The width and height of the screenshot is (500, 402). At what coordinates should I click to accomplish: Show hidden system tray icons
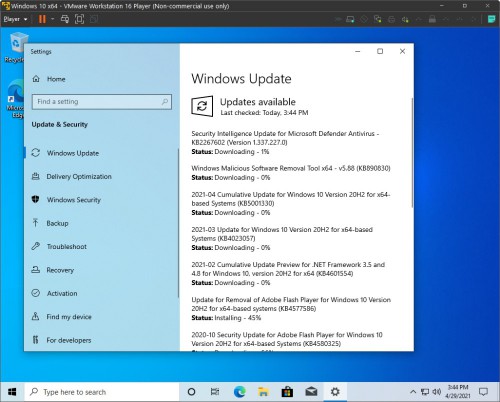click(x=413, y=392)
